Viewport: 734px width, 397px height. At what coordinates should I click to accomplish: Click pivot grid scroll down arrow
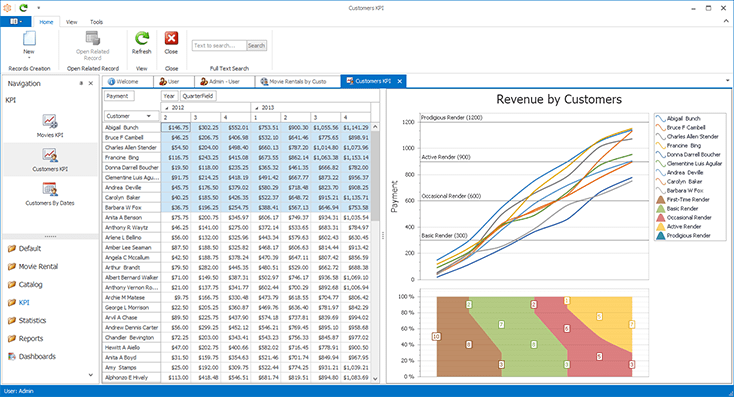(375, 378)
